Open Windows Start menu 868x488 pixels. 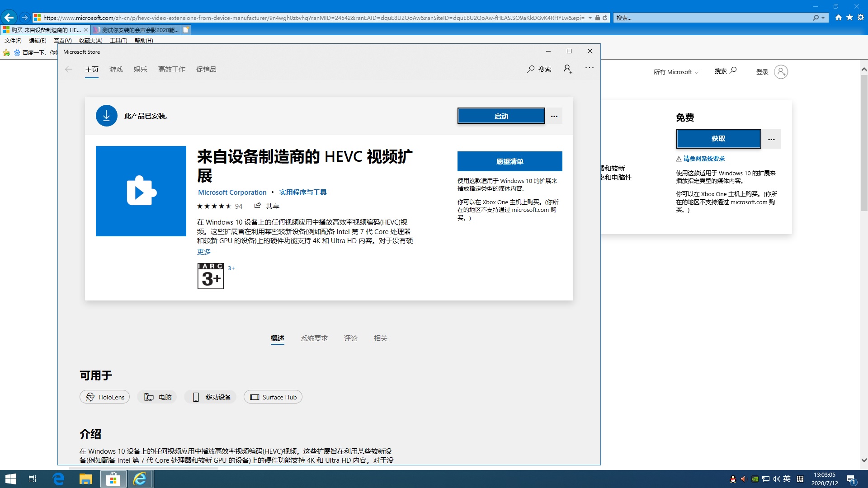(10, 479)
